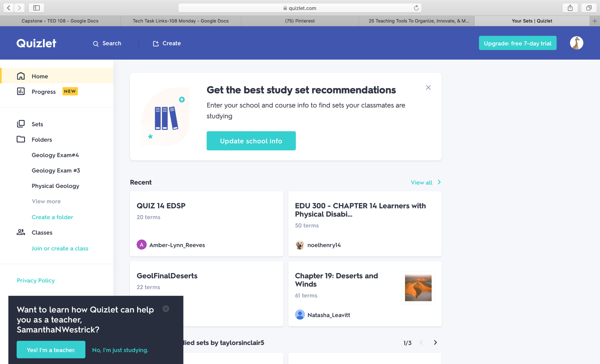Open Folders in the sidebar
Image resolution: width=600 pixels, height=364 pixels.
tap(42, 140)
